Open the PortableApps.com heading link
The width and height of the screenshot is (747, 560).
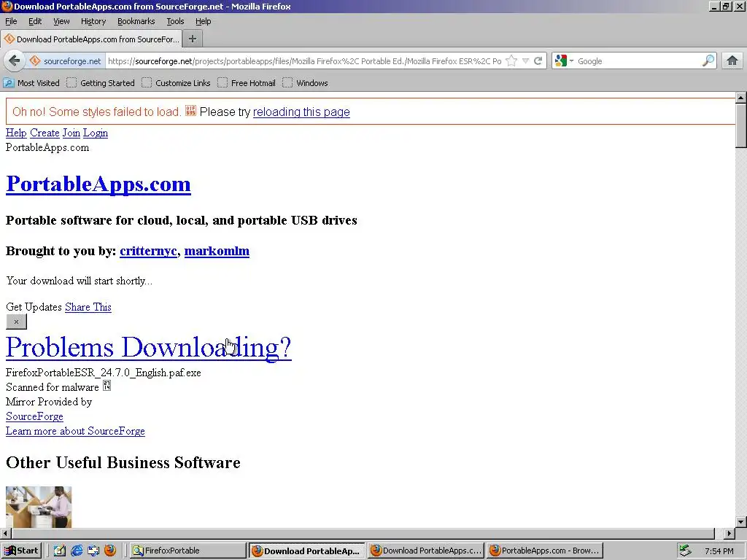[98, 184]
